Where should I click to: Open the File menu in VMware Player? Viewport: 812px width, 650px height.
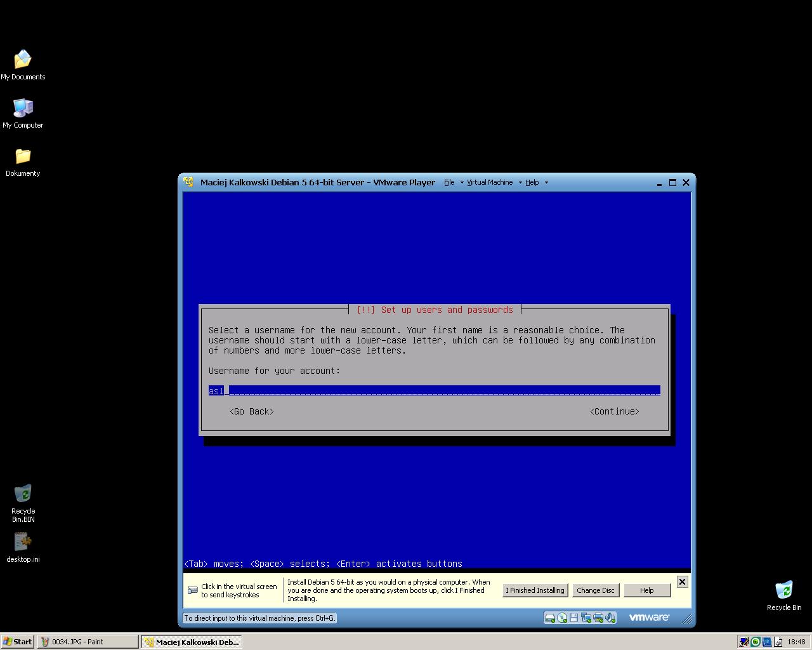(449, 182)
